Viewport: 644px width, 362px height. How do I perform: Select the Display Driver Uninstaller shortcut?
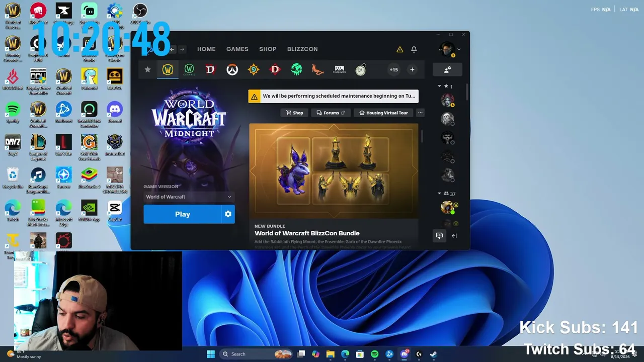point(38,82)
